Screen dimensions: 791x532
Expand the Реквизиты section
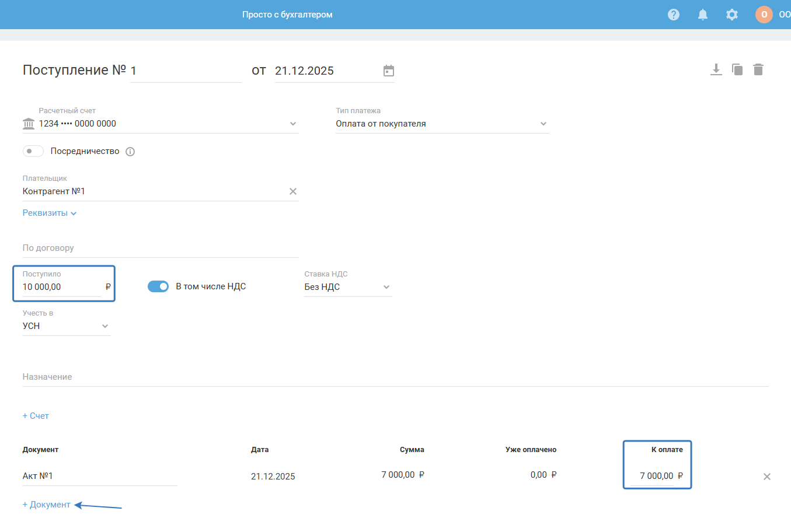50,213
